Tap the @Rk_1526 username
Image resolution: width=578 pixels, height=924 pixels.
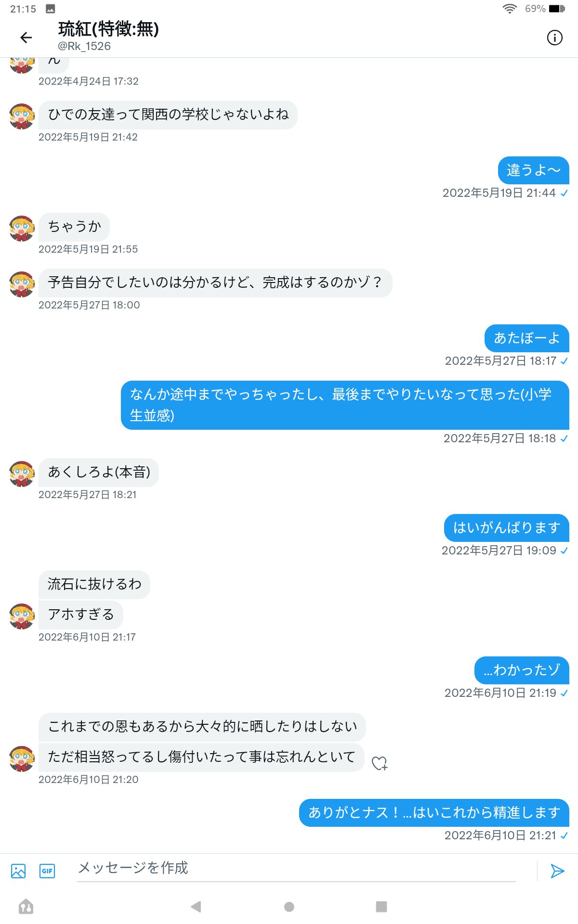pos(84,46)
